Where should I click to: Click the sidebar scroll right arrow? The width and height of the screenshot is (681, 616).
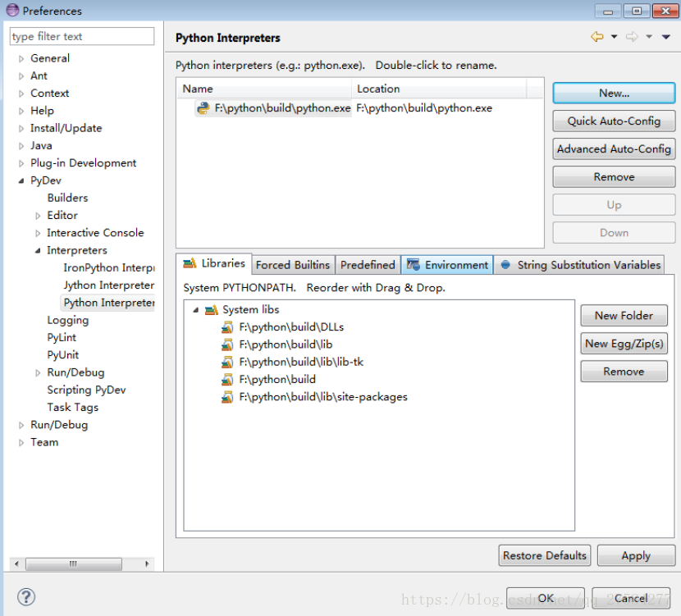point(147,564)
